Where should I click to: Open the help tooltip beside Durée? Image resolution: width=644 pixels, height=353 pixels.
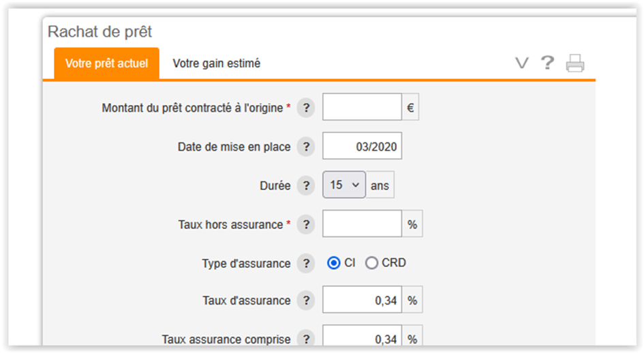[306, 185]
